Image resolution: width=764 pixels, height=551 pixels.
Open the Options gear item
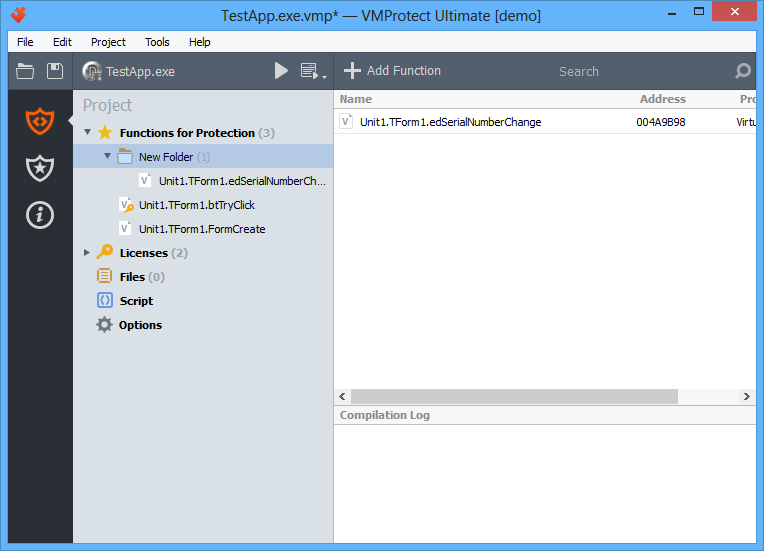(140, 325)
